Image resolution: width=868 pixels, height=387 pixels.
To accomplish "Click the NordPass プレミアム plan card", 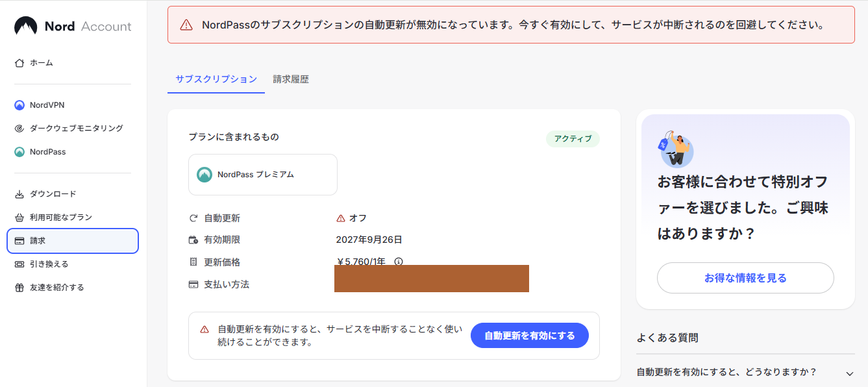I will click(263, 175).
